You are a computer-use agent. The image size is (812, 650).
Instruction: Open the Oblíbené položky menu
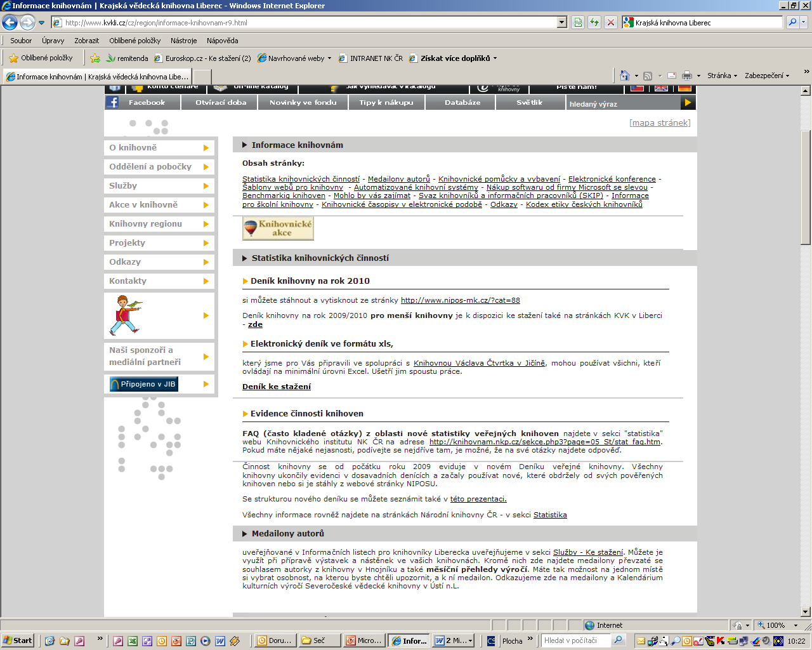pyautogui.click(x=135, y=41)
